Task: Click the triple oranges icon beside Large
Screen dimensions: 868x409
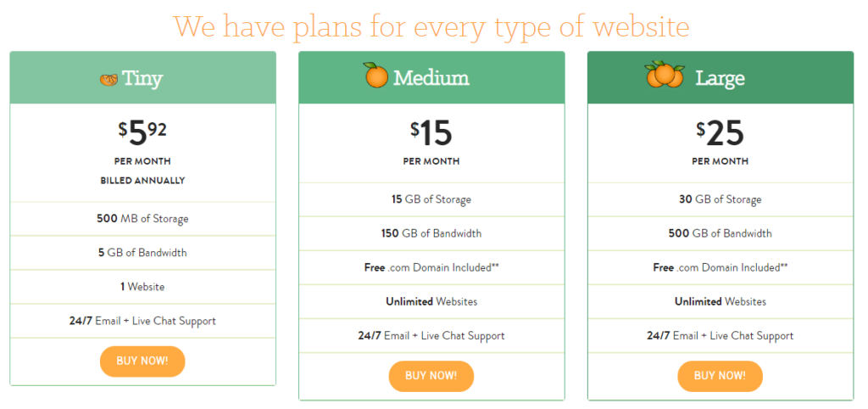Action: pyautogui.click(x=665, y=75)
